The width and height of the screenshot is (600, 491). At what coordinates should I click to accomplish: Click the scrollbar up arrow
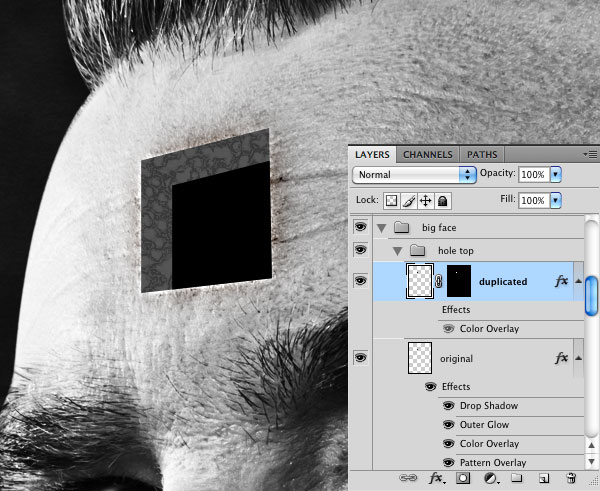point(592,445)
